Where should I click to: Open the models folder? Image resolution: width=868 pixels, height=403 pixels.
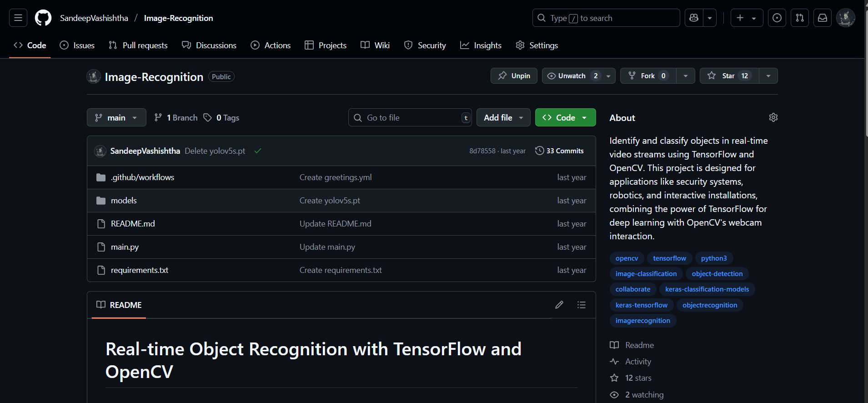tap(124, 201)
